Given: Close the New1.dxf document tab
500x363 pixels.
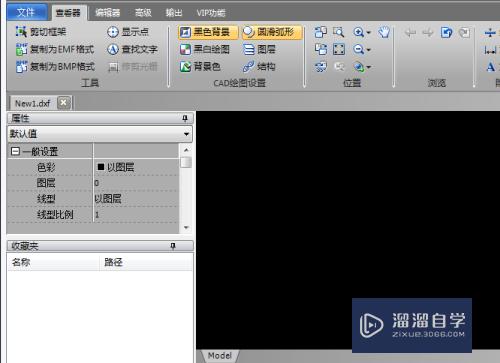Looking at the screenshot, I should point(64,103).
